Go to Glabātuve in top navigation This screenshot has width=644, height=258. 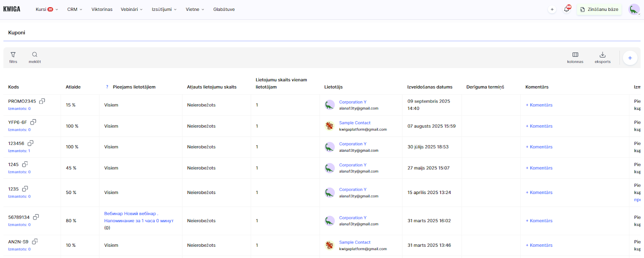(x=224, y=9)
